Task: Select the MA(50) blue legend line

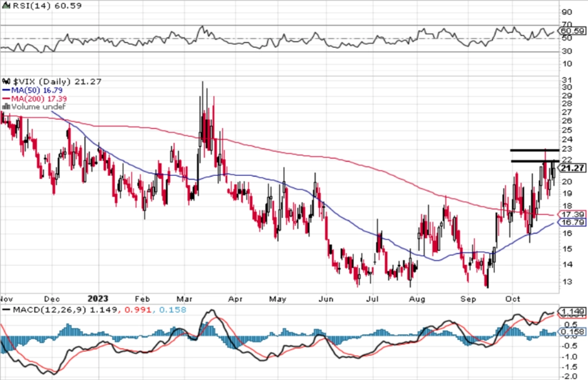Action: [x=6, y=90]
